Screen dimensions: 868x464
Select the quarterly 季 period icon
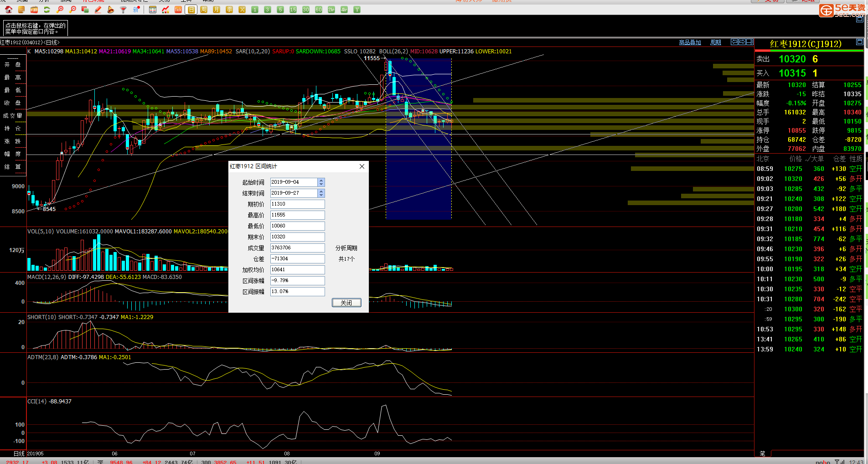229,10
